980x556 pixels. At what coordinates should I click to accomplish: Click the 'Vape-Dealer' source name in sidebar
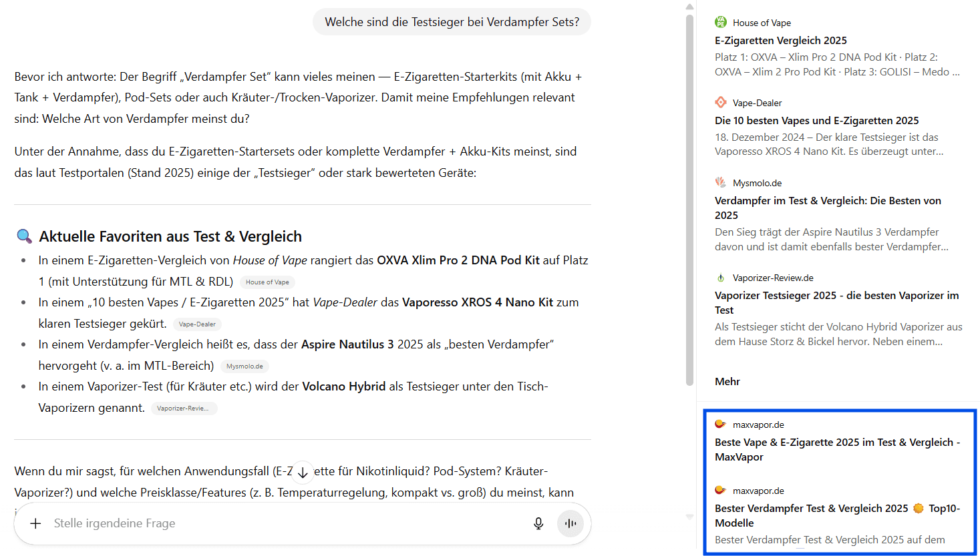point(757,103)
